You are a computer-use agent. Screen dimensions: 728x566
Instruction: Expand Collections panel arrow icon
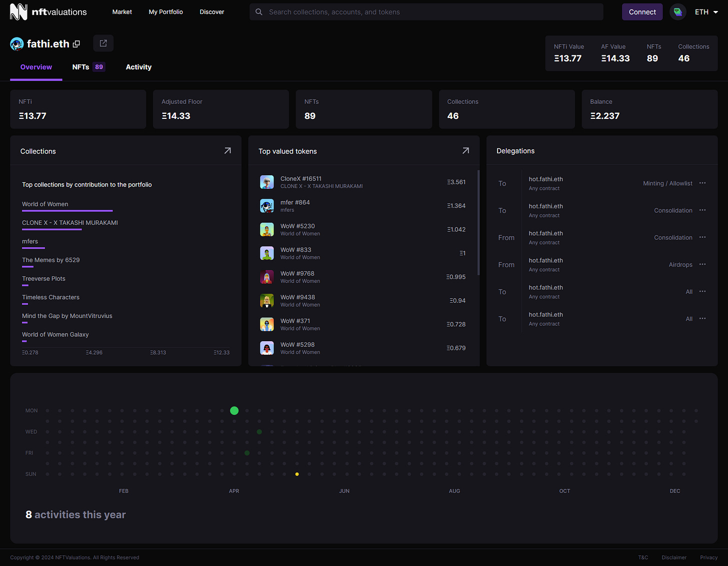227,151
